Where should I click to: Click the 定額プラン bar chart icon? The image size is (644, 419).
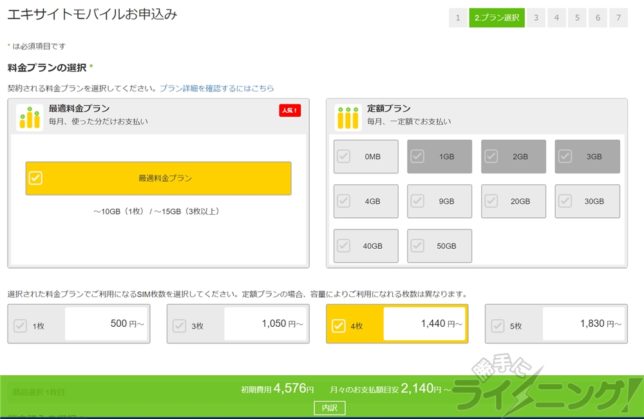pyautogui.click(x=348, y=117)
